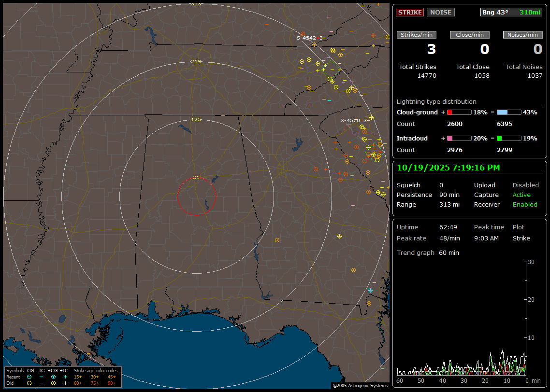Switch to NOISE display mode
Viewport: 550px width, 392px height.
[440, 13]
